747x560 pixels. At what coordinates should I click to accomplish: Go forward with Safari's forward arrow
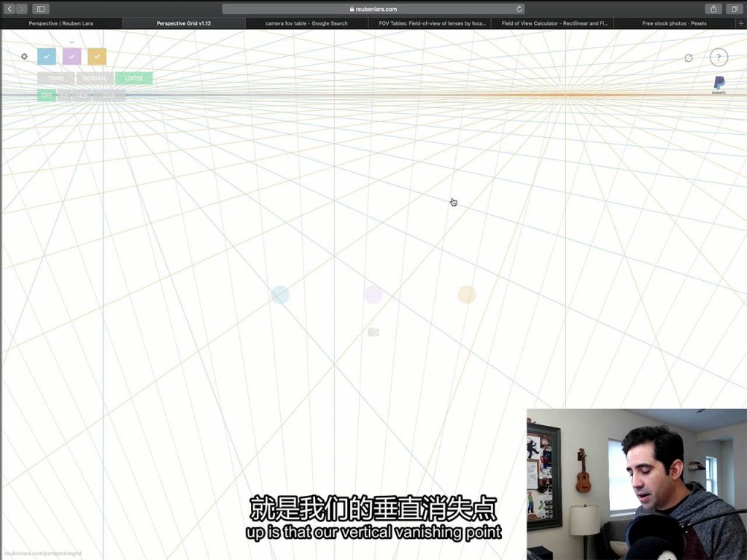22,9
